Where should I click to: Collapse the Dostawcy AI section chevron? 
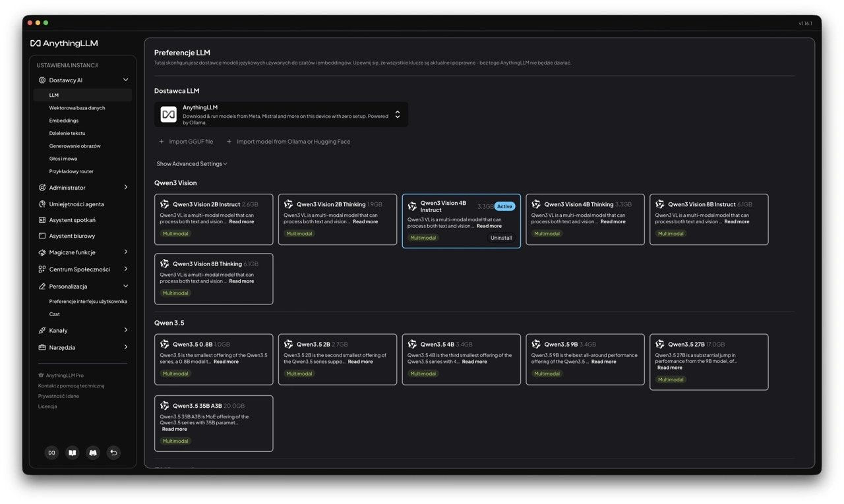click(125, 80)
